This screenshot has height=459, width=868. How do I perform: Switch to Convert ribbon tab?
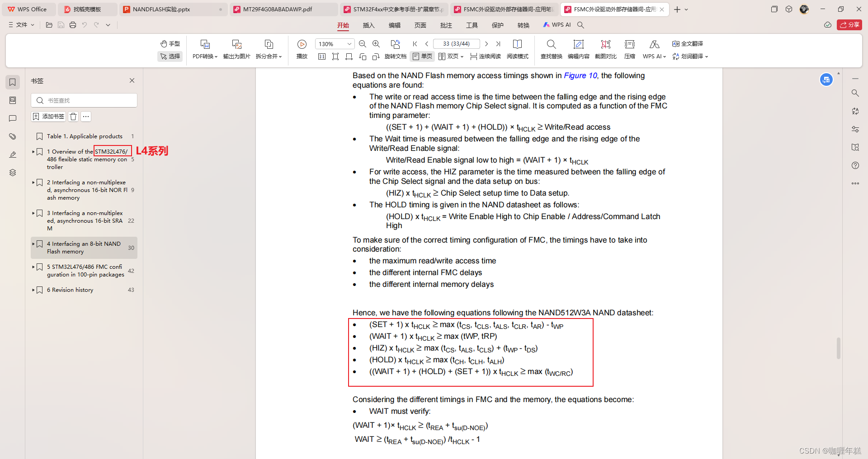[524, 25]
